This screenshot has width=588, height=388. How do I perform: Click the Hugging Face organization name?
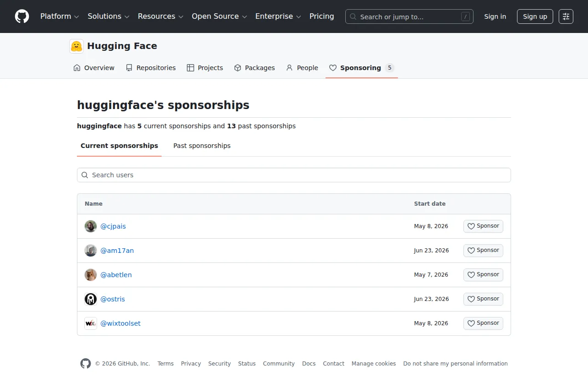[122, 46]
